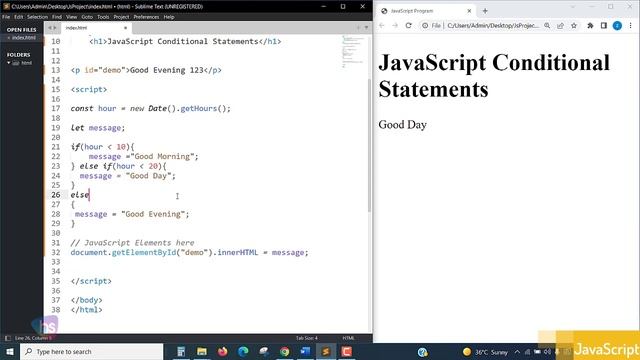Screen dimensions: 640x360
Task: Open the Get Help taskbar icon
Action: pyautogui.click(x=422, y=351)
